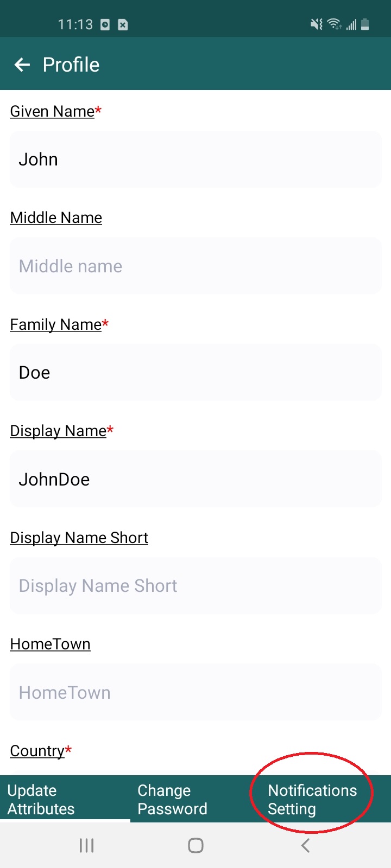Tap the mute icon in the status bar
Viewport: 391px width, 868px height.
click(x=317, y=24)
